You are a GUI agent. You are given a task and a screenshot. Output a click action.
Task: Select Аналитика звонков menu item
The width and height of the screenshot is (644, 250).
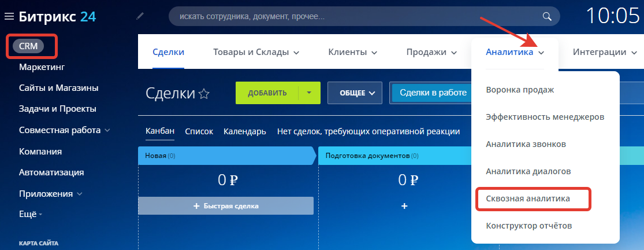point(526,144)
